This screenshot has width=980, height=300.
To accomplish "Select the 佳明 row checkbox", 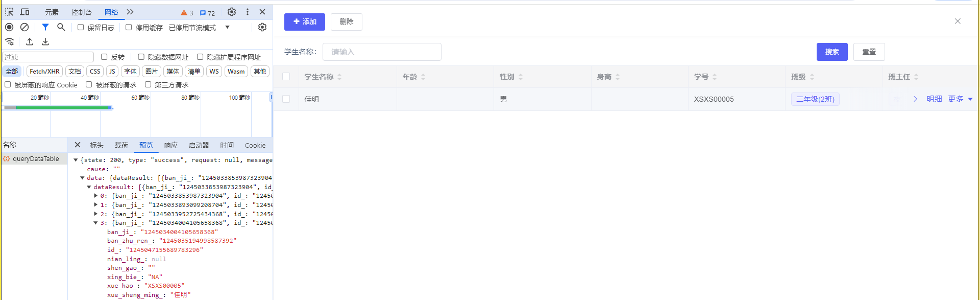I will pyautogui.click(x=286, y=99).
